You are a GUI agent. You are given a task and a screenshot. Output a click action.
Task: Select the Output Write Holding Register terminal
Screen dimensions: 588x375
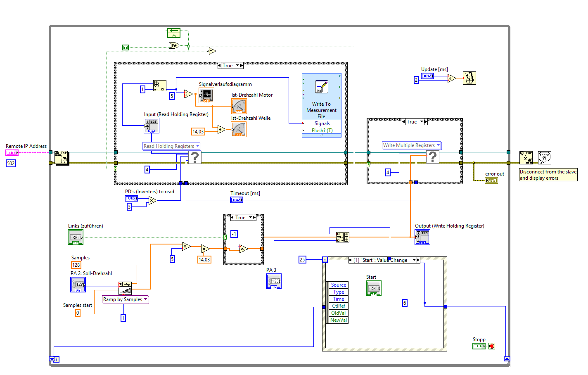point(422,237)
